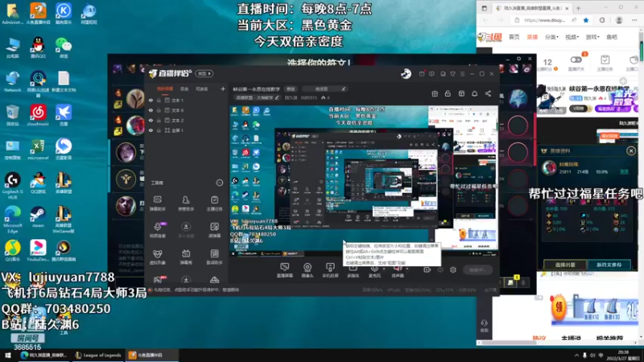Expand the 视频 dropdown in the Douyu nav
This screenshot has width=644, height=362.
pyautogui.click(x=572, y=37)
